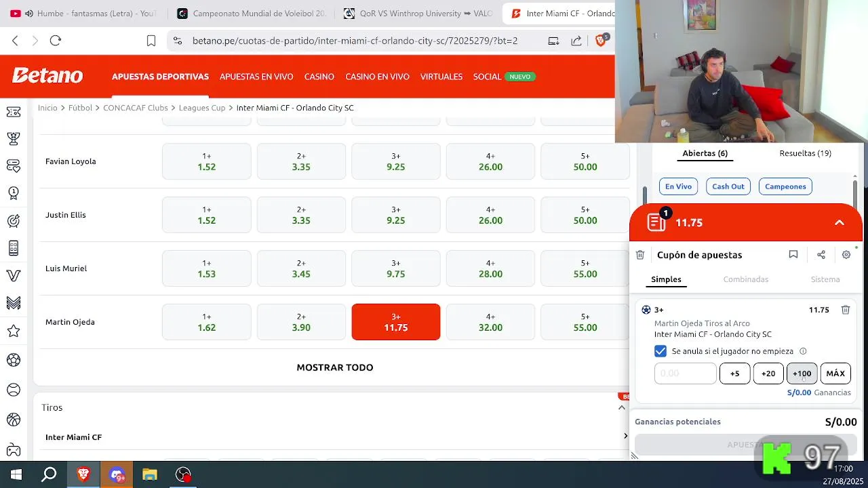Collapse the betslip with the up chevron
868x488 pixels.
coord(840,223)
